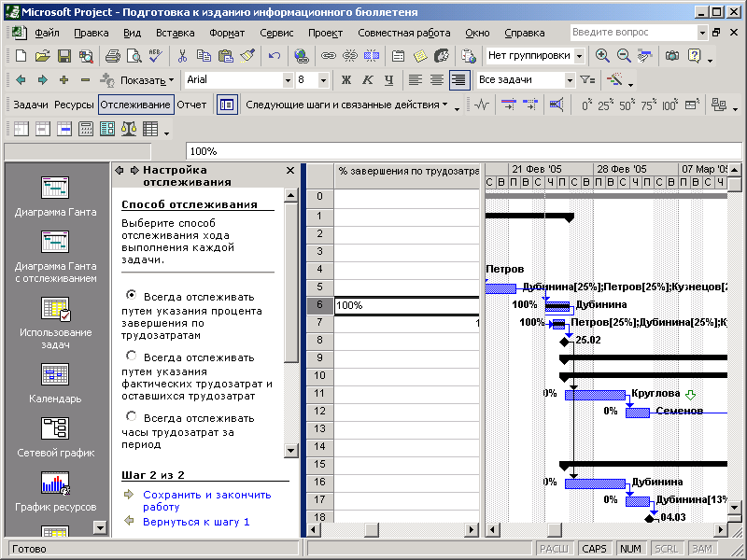747x560 pixels.
Task: Open the Сервис menu
Action: [x=276, y=33]
